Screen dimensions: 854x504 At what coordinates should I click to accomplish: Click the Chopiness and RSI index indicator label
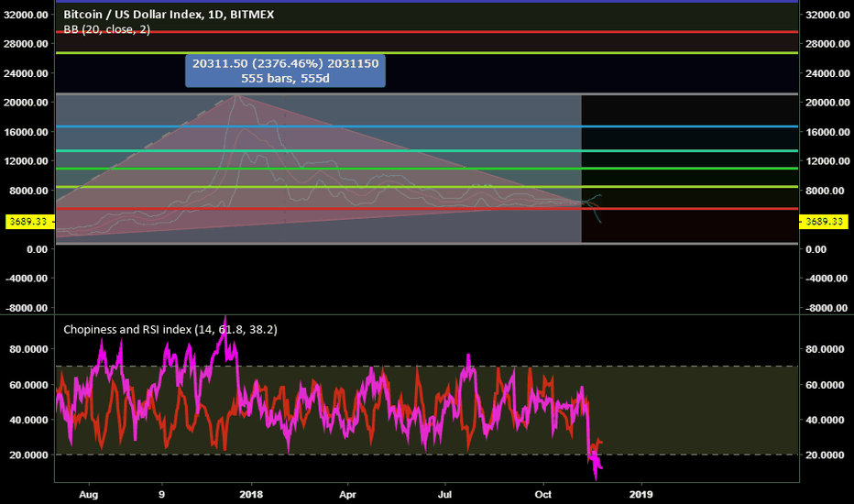coord(170,330)
